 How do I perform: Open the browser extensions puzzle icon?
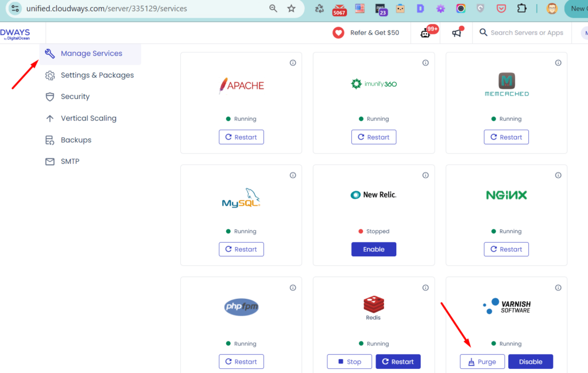coord(521,9)
